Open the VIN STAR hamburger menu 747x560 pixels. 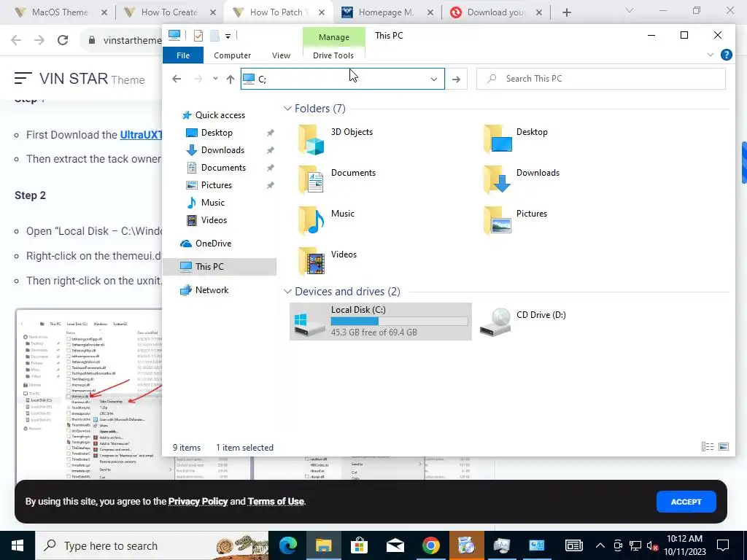[23, 78]
